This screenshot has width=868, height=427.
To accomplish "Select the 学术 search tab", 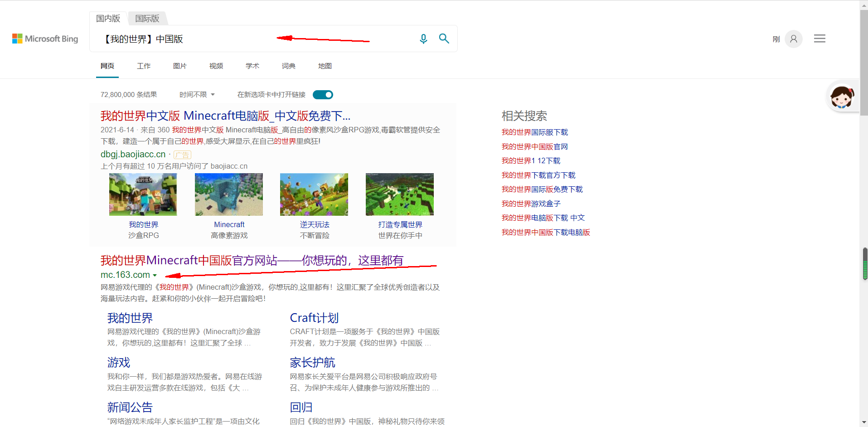I will pyautogui.click(x=252, y=66).
